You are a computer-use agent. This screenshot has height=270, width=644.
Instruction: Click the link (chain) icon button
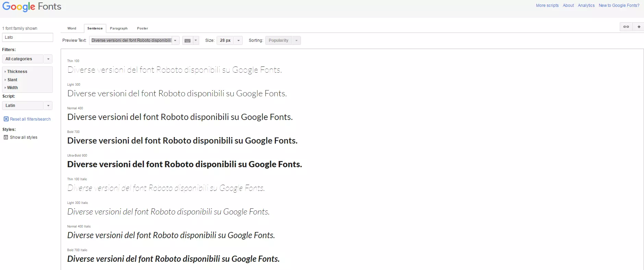click(626, 27)
